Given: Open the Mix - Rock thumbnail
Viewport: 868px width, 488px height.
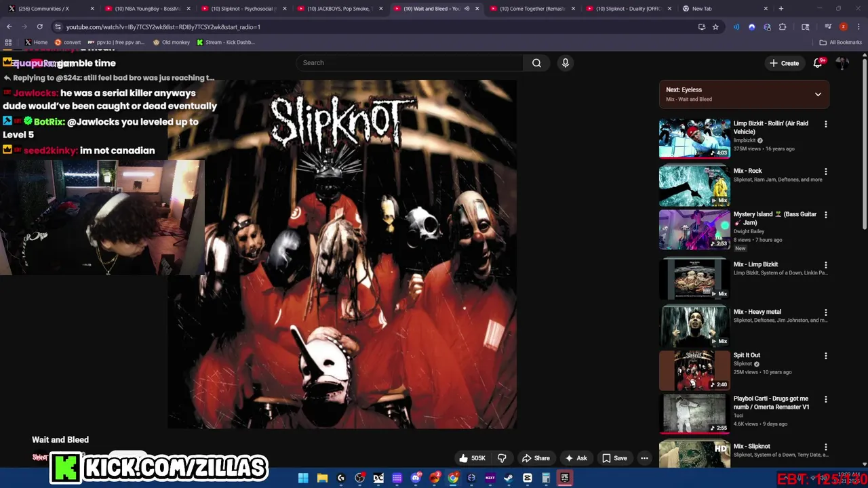Looking at the screenshot, I should coord(694,186).
